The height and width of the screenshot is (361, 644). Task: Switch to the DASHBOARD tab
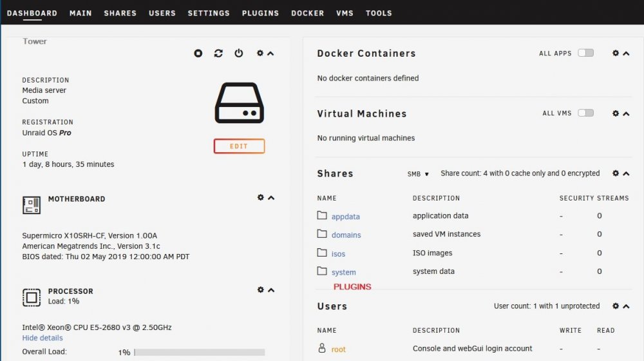click(x=32, y=13)
